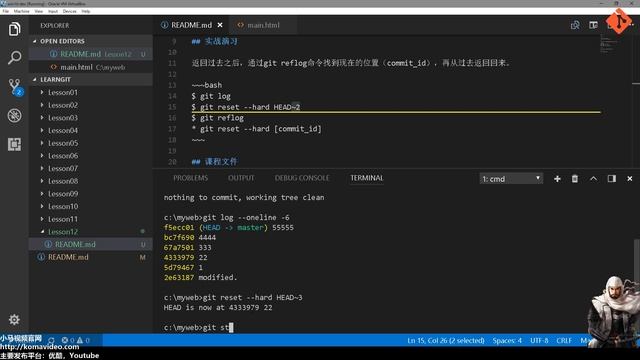Open the Extensions view in activity bar
640x360 pixels.
pos(14,144)
